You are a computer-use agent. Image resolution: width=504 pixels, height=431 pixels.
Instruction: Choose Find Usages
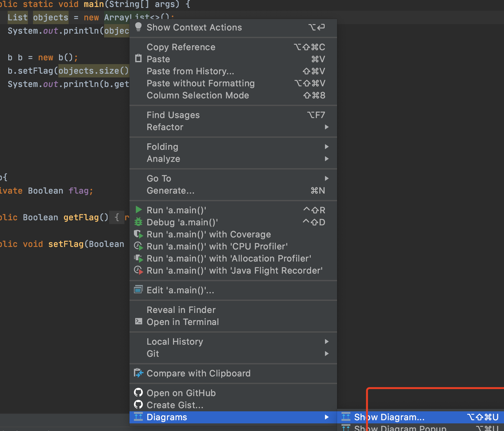[x=233, y=115]
